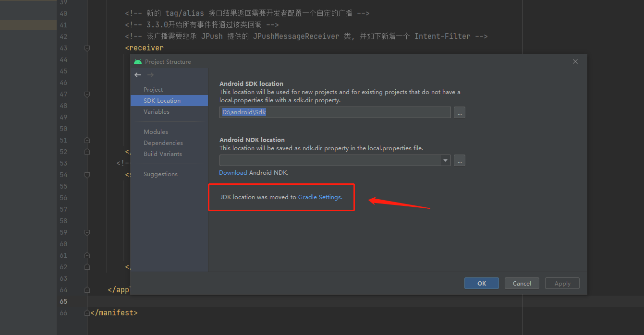
Task: Open the Dependencies section
Action: pos(163,143)
